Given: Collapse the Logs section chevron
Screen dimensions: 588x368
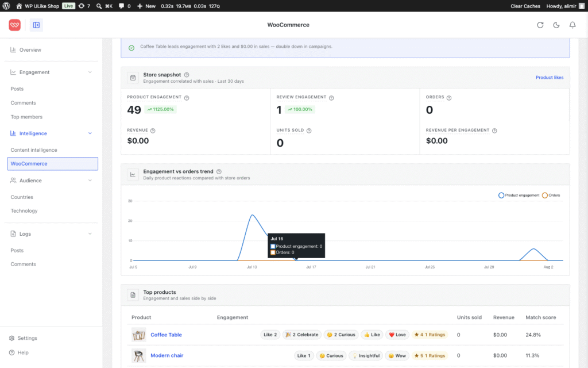Looking at the screenshot, I should [x=90, y=234].
